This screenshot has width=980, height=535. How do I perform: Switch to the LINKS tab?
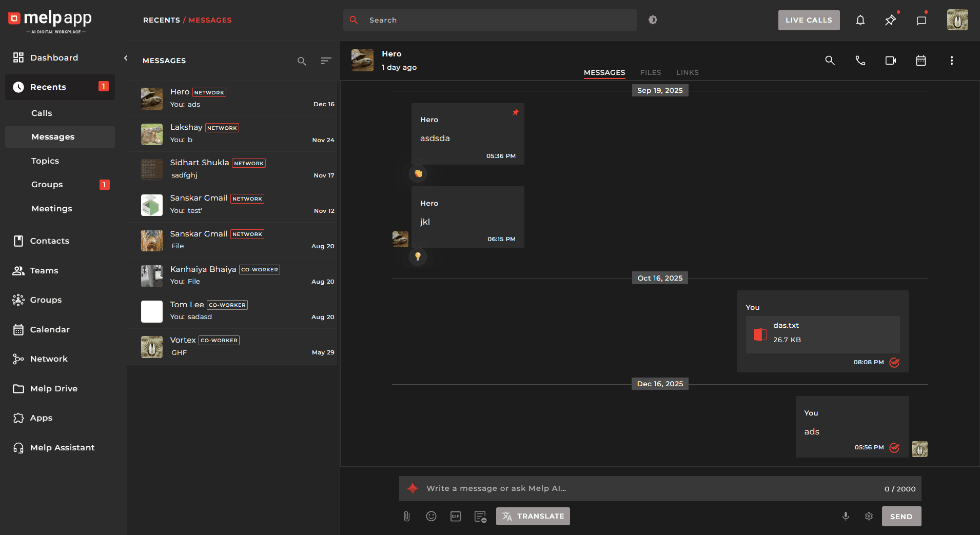687,72
